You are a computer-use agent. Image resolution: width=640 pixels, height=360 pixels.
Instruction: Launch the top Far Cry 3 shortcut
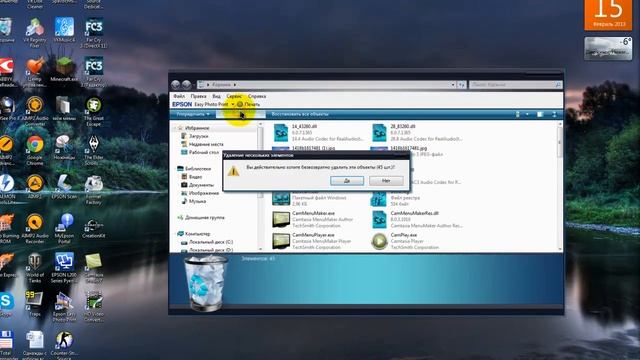(x=93, y=33)
